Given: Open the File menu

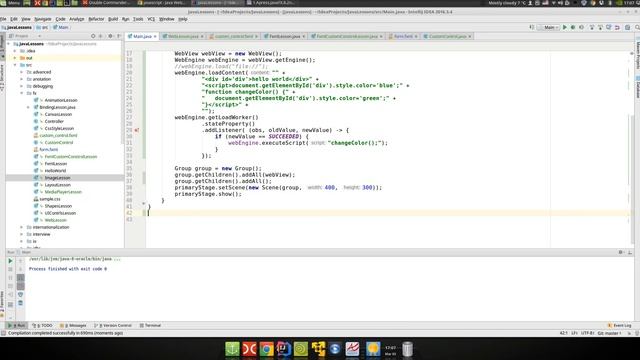Looking at the screenshot, I should [x=3, y=19].
